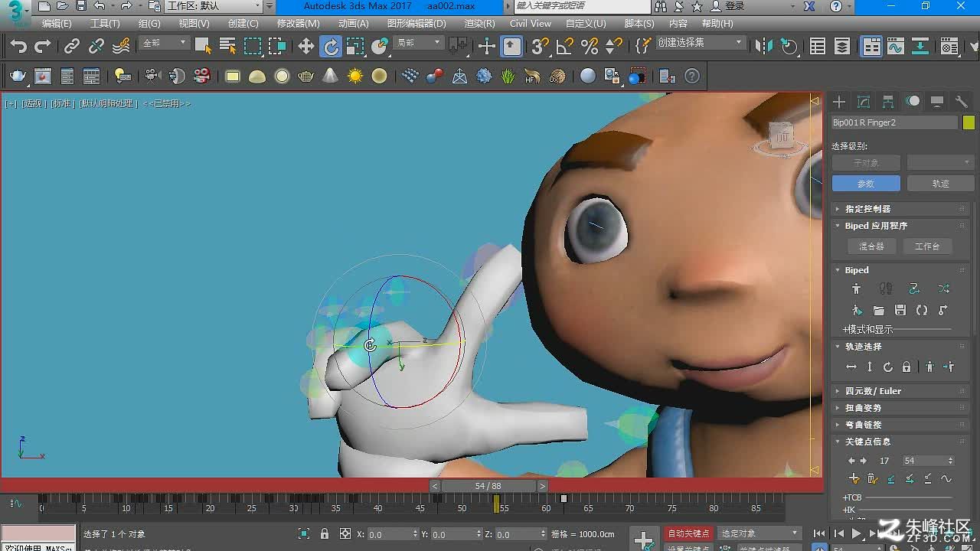Open the Utilities wrench tab

click(962, 102)
